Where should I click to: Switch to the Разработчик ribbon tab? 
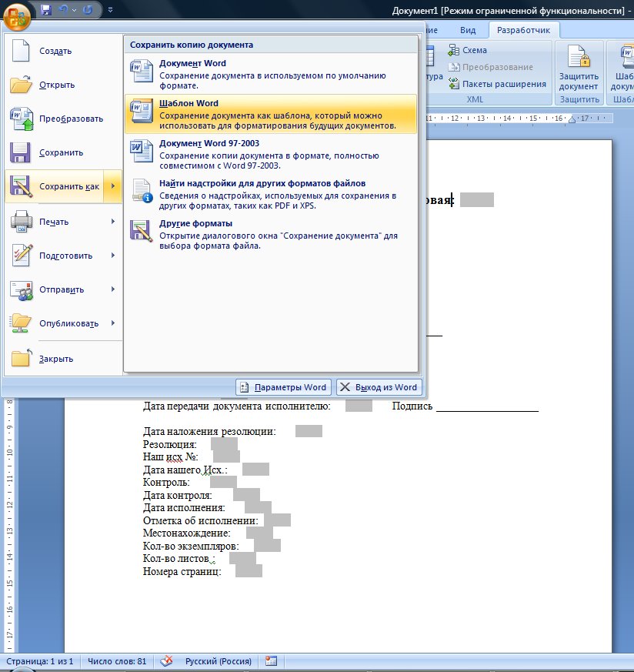(x=523, y=30)
